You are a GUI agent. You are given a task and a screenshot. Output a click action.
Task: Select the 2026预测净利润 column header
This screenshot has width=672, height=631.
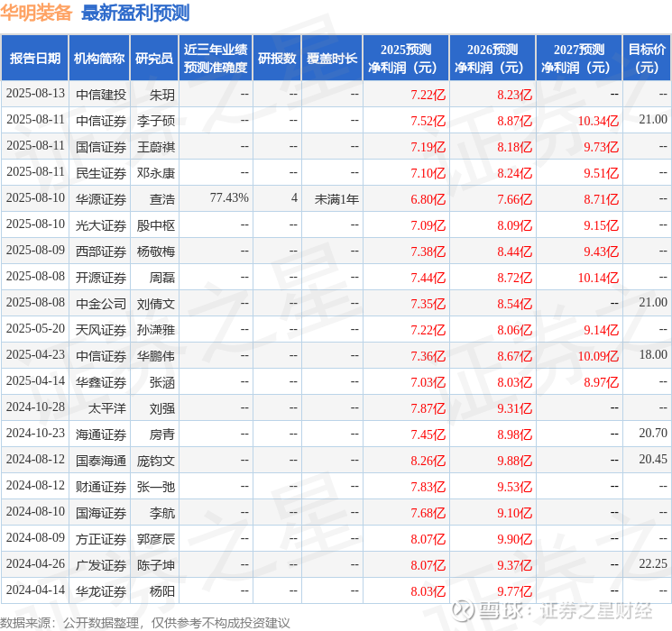[492, 59]
